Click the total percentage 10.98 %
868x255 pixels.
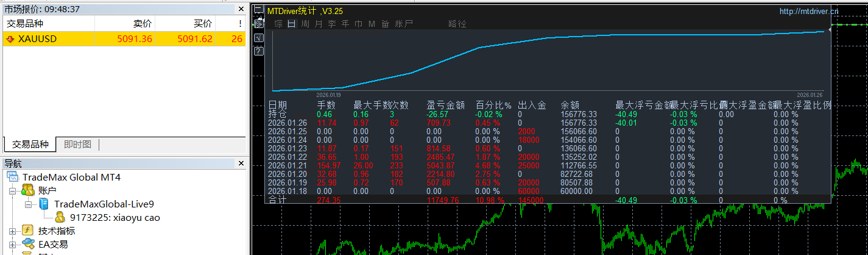[x=490, y=199]
